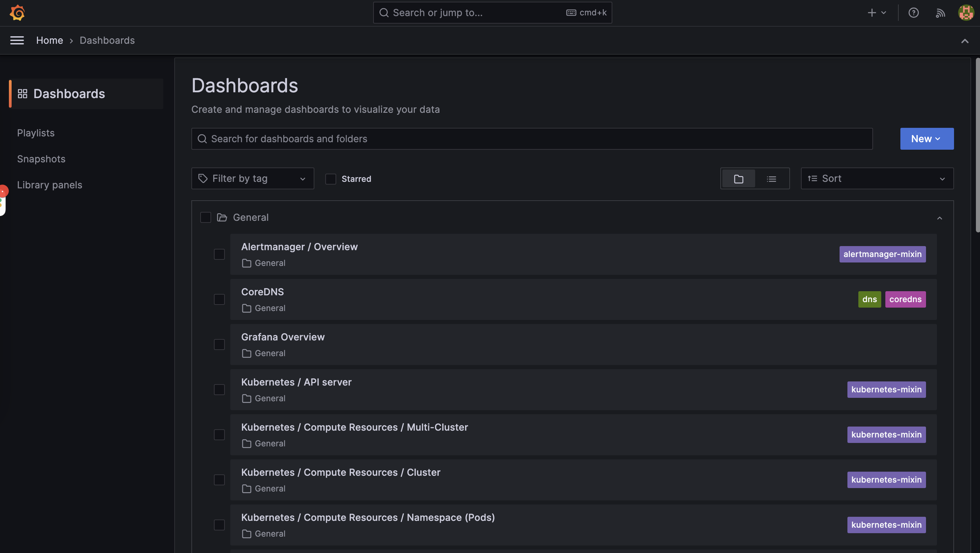The height and width of the screenshot is (553, 980).
Task: Open the Grafana home logo
Action: pyautogui.click(x=17, y=13)
